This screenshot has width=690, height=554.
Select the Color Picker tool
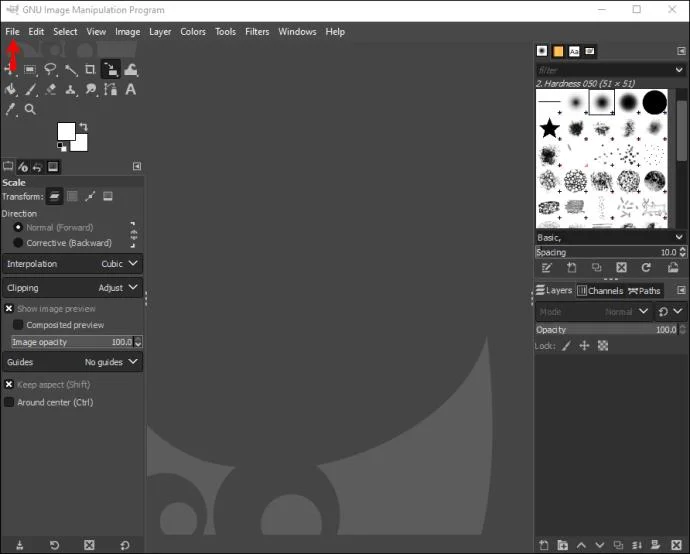(x=11, y=109)
